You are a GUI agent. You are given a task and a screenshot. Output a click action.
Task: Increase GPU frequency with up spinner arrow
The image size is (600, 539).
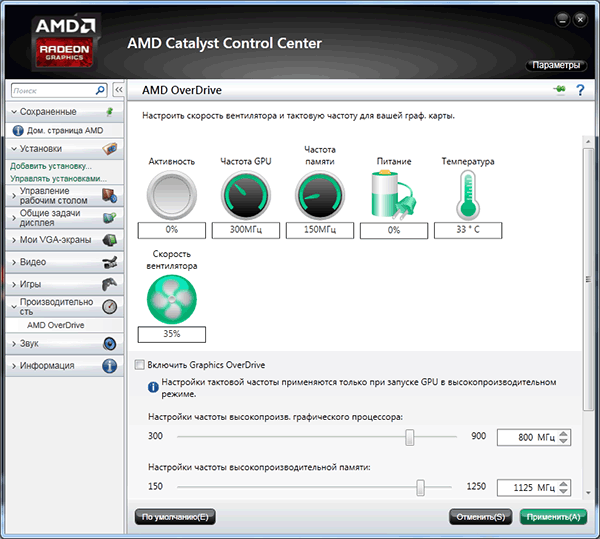click(x=563, y=433)
